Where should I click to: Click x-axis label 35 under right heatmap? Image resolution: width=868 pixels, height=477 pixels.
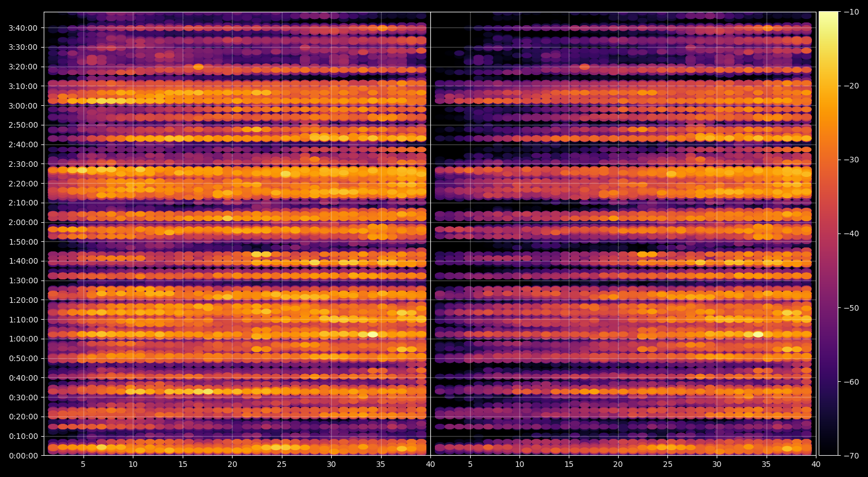(x=767, y=464)
